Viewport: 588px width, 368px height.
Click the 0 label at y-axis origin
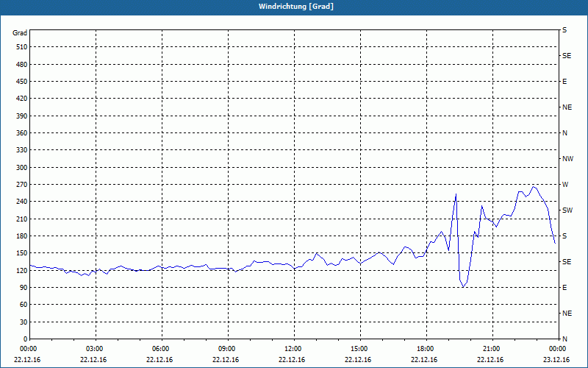coord(25,339)
